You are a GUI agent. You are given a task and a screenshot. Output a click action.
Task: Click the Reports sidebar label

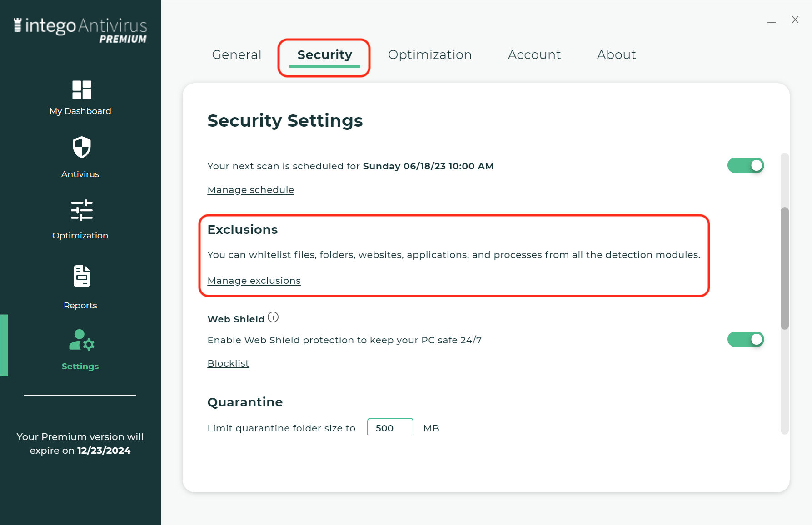click(x=80, y=306)
